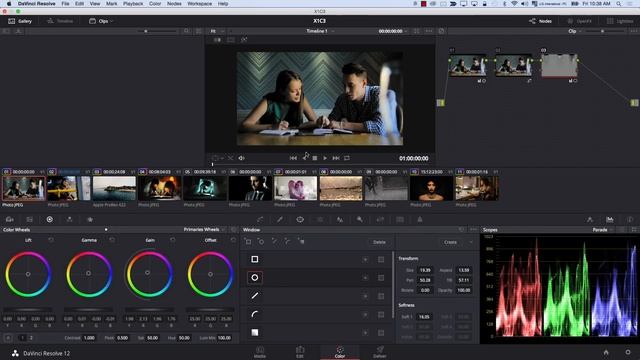Toggle the image wipe split-screen icon
The height and width of the screenshot is (360, 640).
[x=217, y=40]
